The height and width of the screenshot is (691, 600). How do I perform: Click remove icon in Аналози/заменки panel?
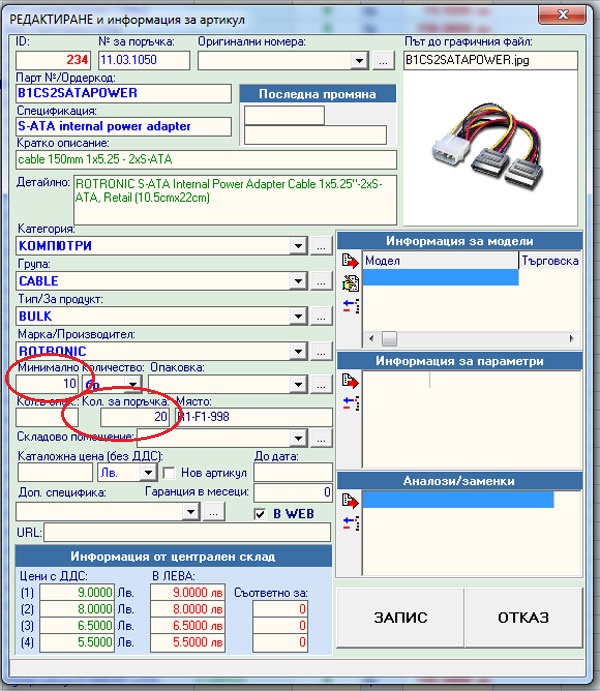tap(350, 521)
